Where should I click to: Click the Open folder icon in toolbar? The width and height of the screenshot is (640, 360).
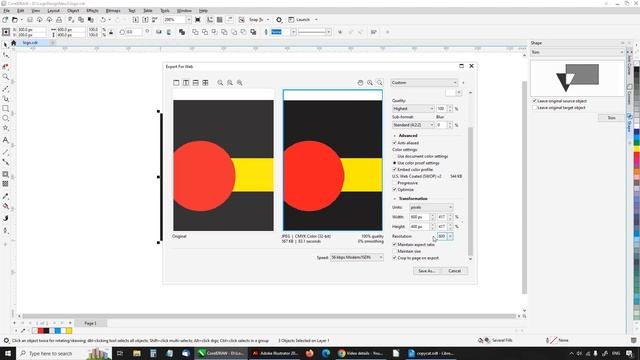coord(15,20)
